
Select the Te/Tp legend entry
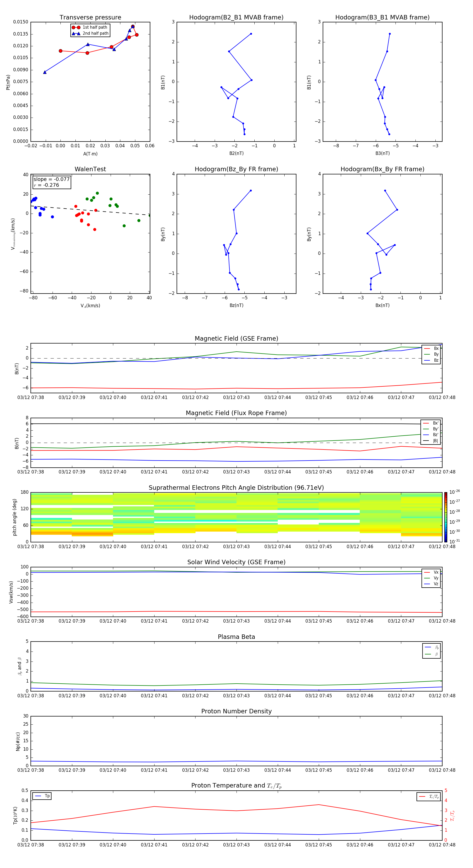click(x=429, y=796)
